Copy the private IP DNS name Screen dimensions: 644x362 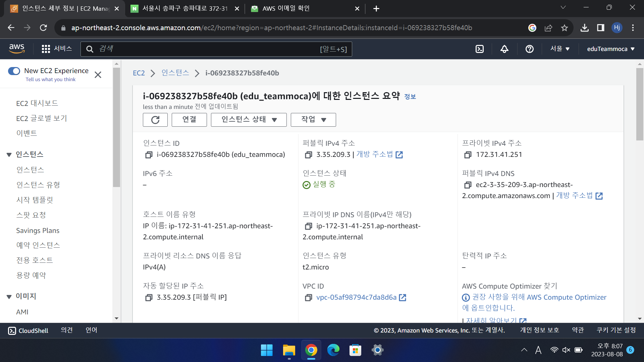click(x=308, y=226)
